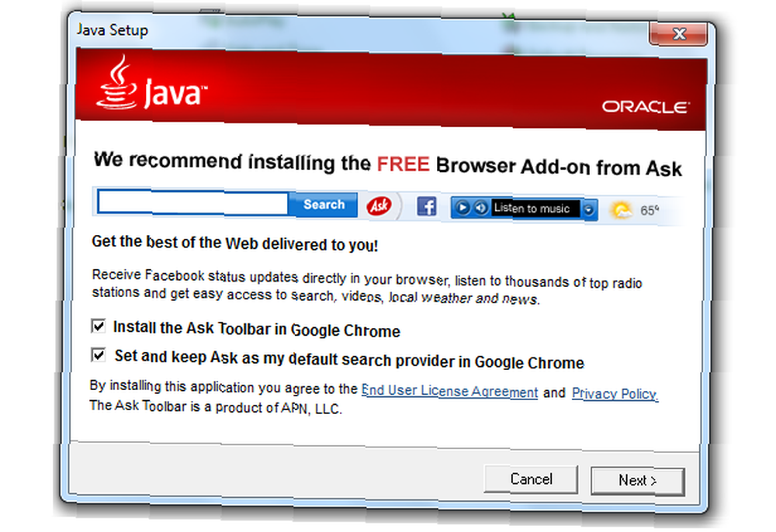Click the Listen to music label
The height and width of the screenshot is (532, 776).
coord(532,209)
